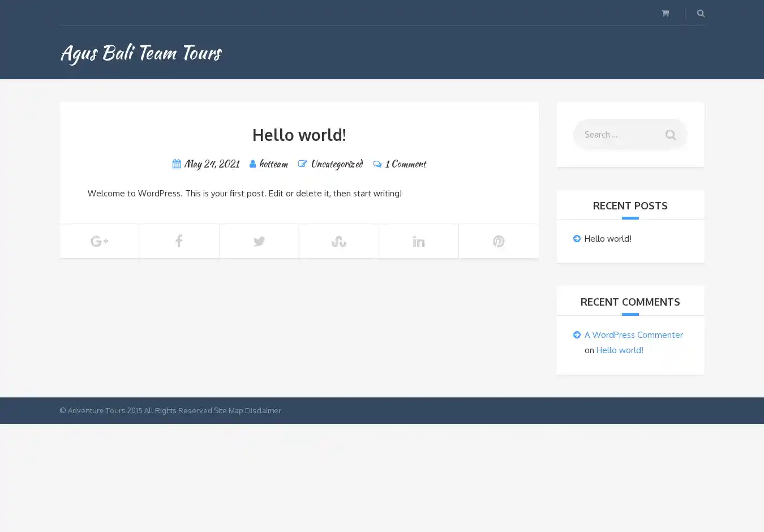Open Hello world! under Recent Comments
This screenshot has width=764, height=532.
point(619,350)
